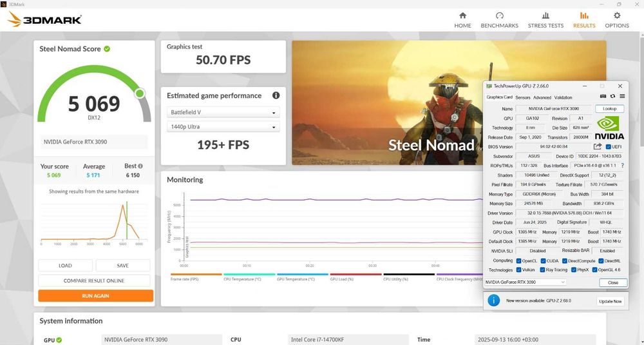Click the green check next to GPU in System information
Viewport: 644px width, 345px height.
[x=59, y=340]
